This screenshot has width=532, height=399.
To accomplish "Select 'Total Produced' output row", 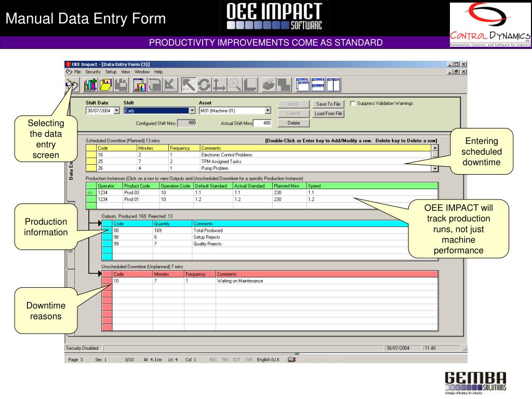I will pyautogui.click(x=255, y=230).
